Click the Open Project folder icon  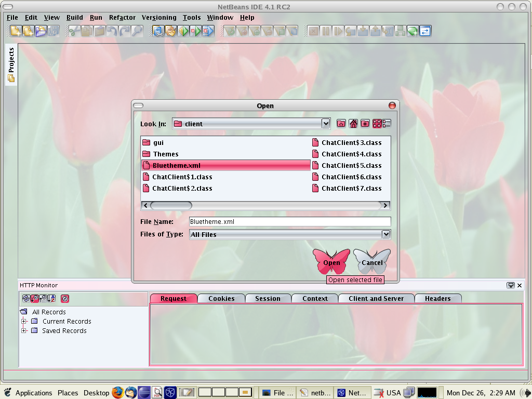tap(41, 31)
